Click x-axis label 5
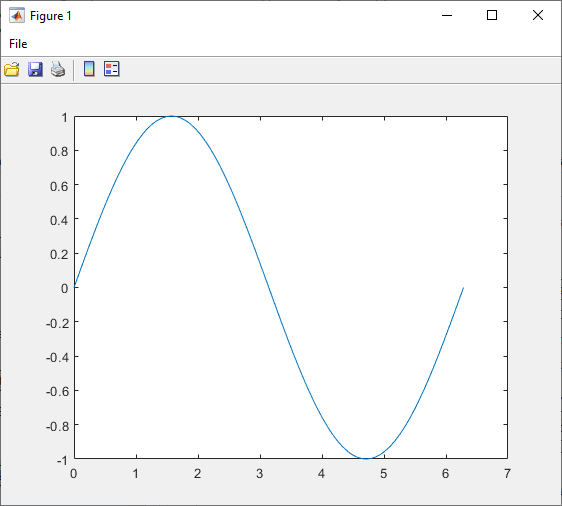562x506 pixels. tap(384, 474)
